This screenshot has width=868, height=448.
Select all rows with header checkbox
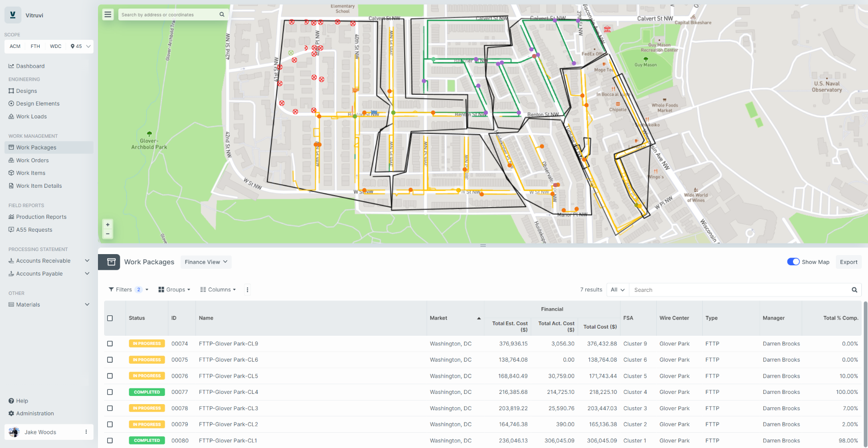tap(110, 318)
